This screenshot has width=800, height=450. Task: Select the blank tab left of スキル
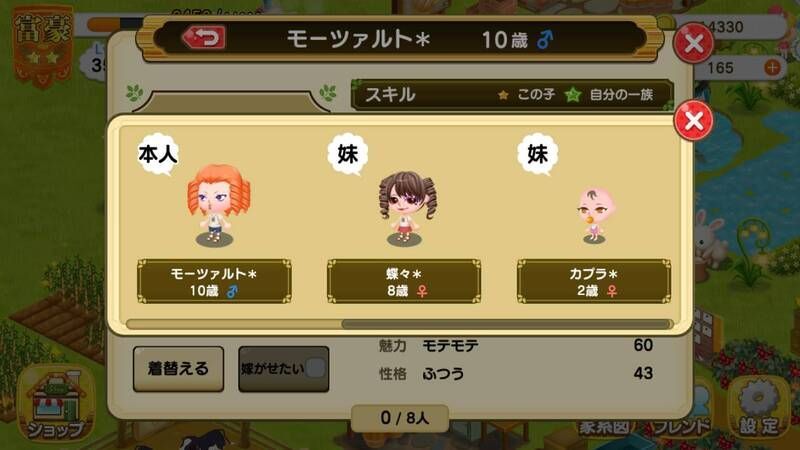pyautogui.click(x=231, y=102)
